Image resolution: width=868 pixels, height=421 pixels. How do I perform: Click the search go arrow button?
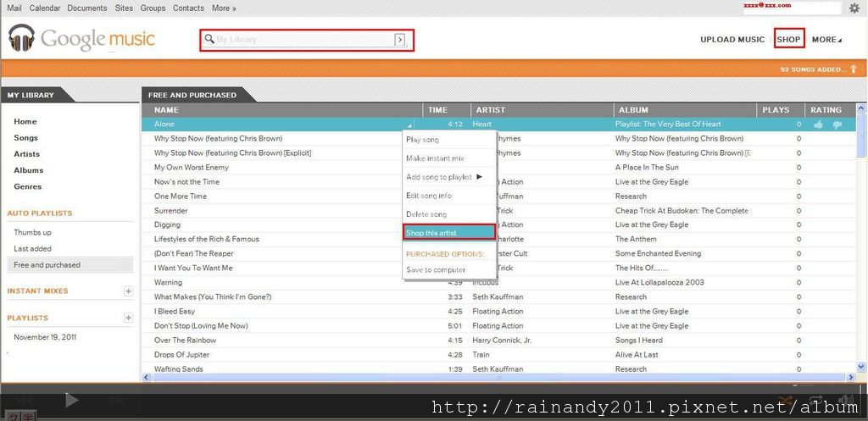400,40
